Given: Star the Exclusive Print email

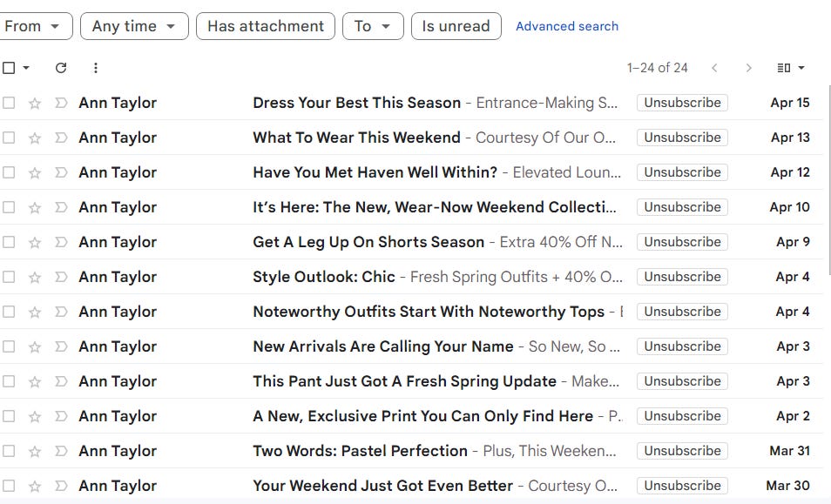Looking at the screenshot, I should [x=35, y=417].
